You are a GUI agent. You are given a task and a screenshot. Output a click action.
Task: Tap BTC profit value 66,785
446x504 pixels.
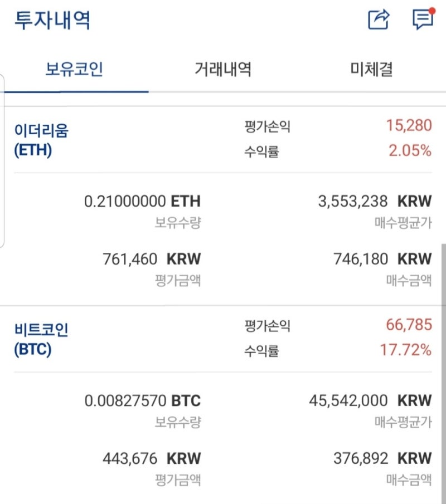pyautogui.click(x=409, y=325)
